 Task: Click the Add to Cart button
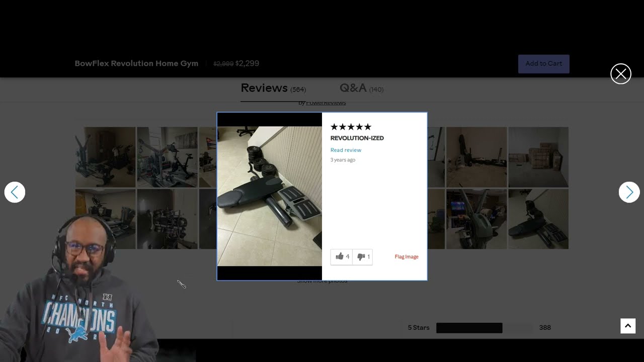pos(544,64)
